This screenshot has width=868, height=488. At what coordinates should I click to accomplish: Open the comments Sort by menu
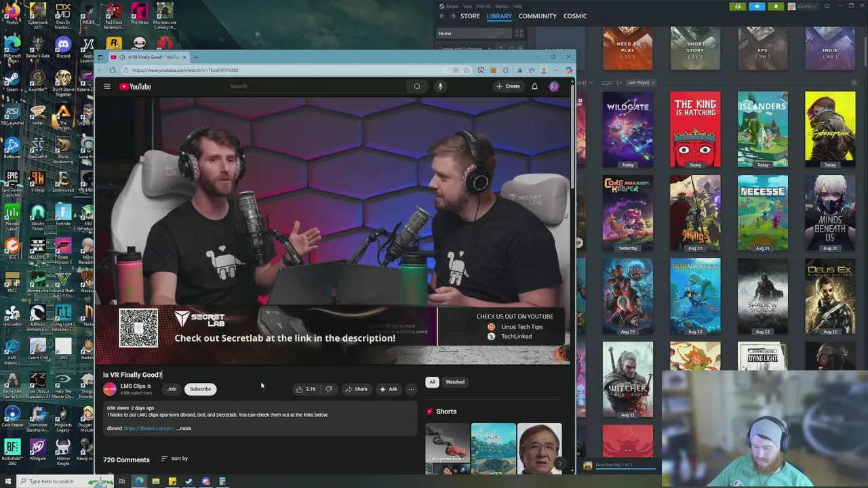(x=174, y=459)
